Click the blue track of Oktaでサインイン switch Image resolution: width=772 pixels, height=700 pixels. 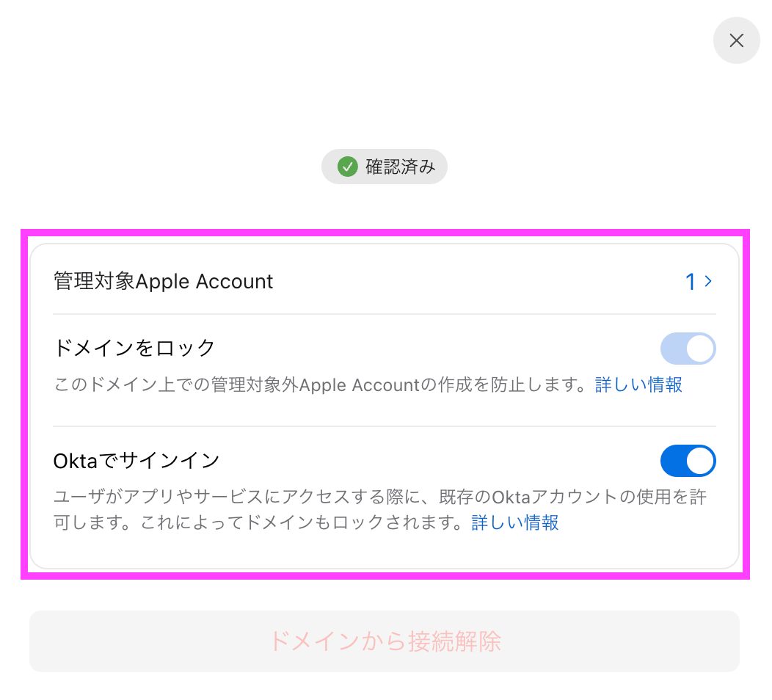tap(672, 461)
